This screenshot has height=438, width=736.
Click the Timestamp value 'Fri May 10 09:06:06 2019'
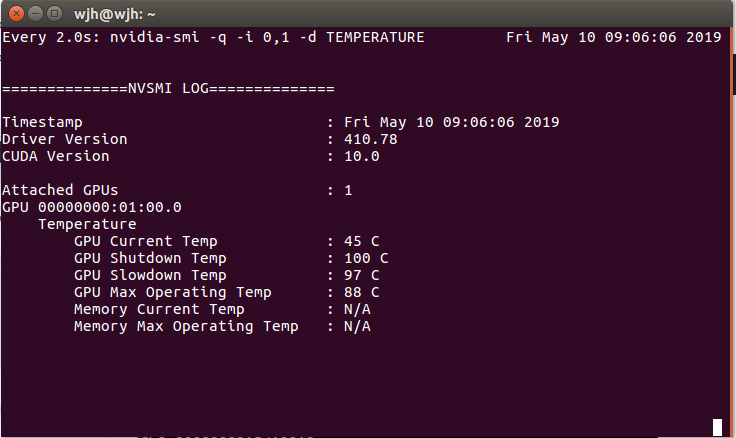[x=452, y=123]
